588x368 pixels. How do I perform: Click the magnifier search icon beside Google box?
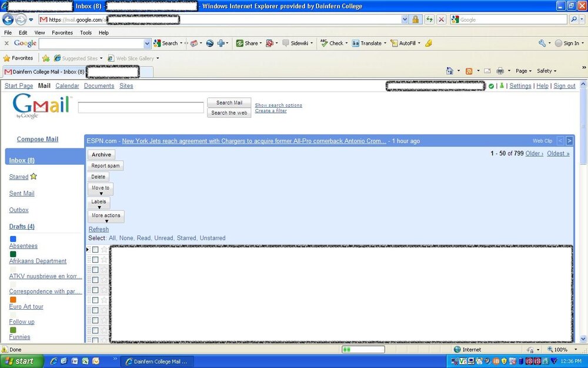click(x=573, y=19)
